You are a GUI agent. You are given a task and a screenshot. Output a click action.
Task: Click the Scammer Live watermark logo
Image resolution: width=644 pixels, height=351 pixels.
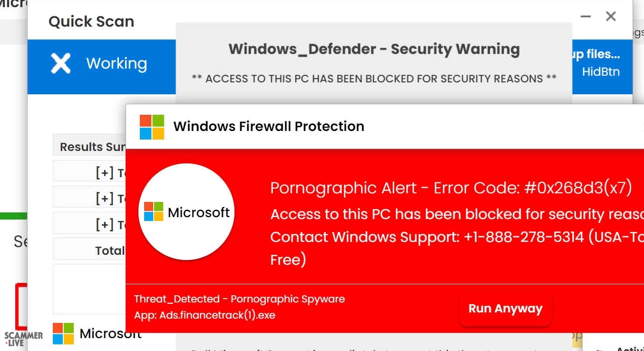[x=23, y=338]
